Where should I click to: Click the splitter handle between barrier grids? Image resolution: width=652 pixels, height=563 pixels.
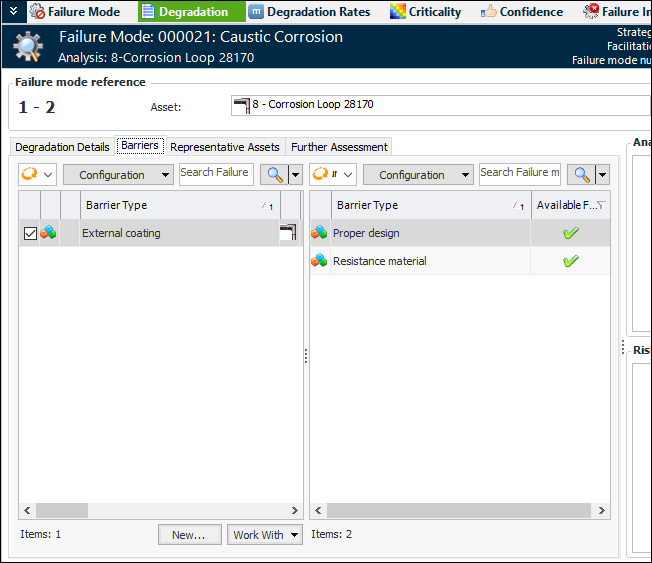pyautogui.click(x=306, y=356)
